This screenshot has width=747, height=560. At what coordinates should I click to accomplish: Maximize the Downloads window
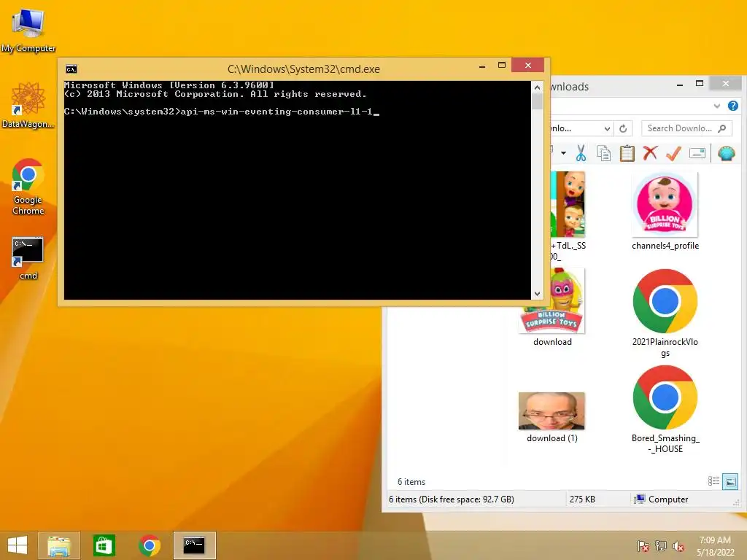(x=700, y=84)
